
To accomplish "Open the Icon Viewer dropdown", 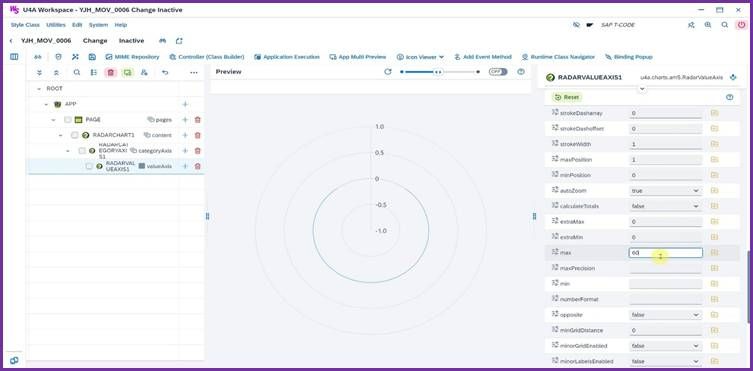I will pyautogui.click(x=420, y=57).
